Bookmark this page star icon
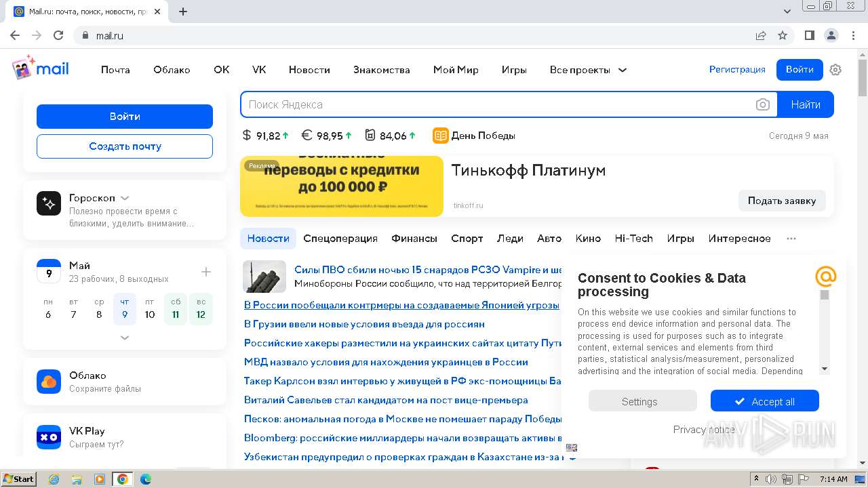 coord(783,35)
